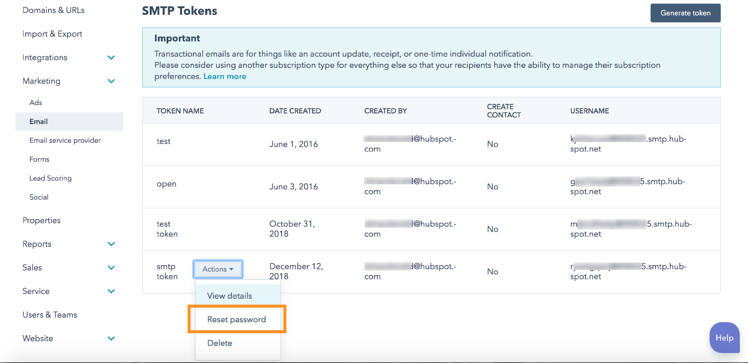Click the DATE CREATED column header

(x=295, y=111)
